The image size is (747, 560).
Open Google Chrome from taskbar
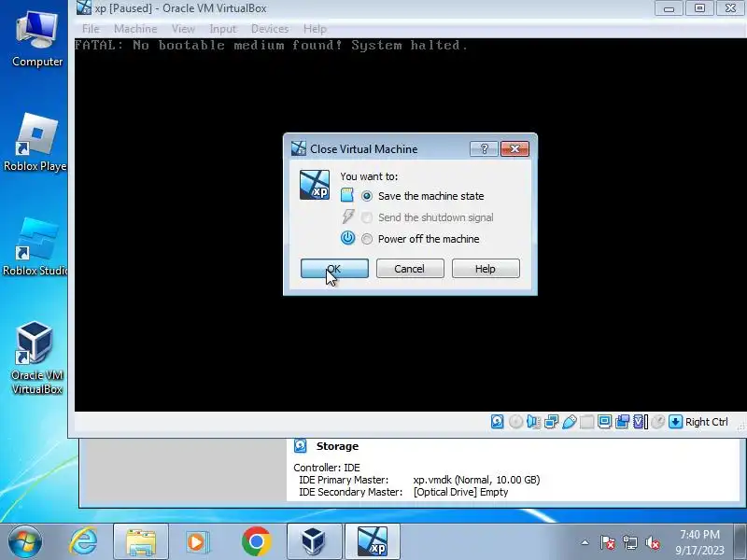256,541
